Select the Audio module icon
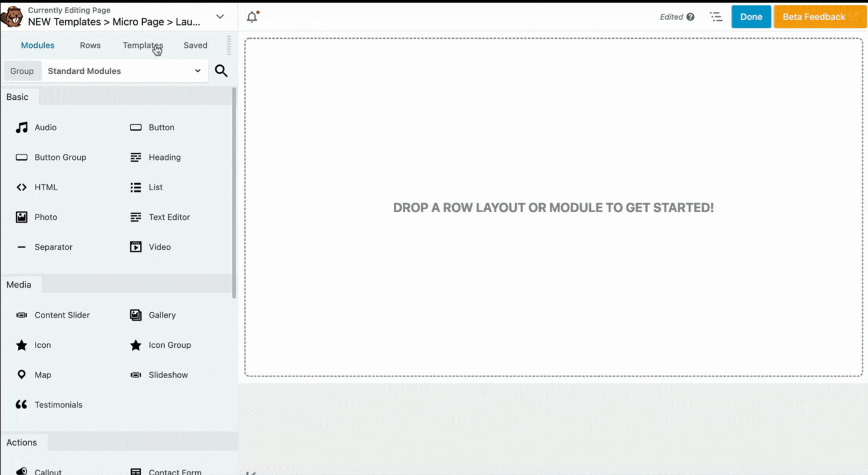Screen dimensions: 868x475 point(21,127)
